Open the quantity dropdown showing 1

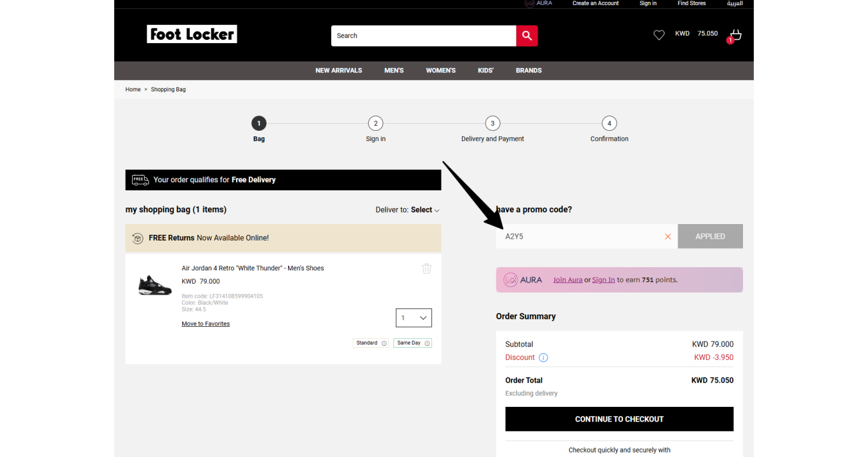[414, 318]
